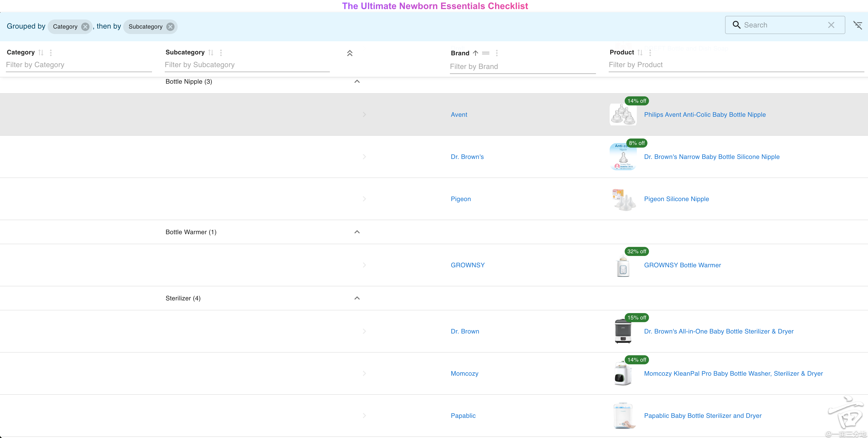Viewport: 868px width, 438px height.
Task: Click Dr. Brown's nipple product thumbnail
Action: pyautogui.click(x=623, y=157)
